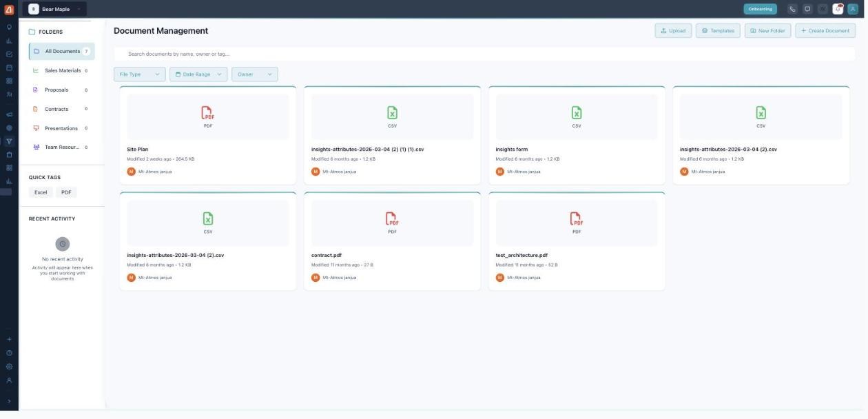The height and width of the screenshot is (419, 868).
Task: Open the people contacts icon in left rail
Action: [9, 94]
